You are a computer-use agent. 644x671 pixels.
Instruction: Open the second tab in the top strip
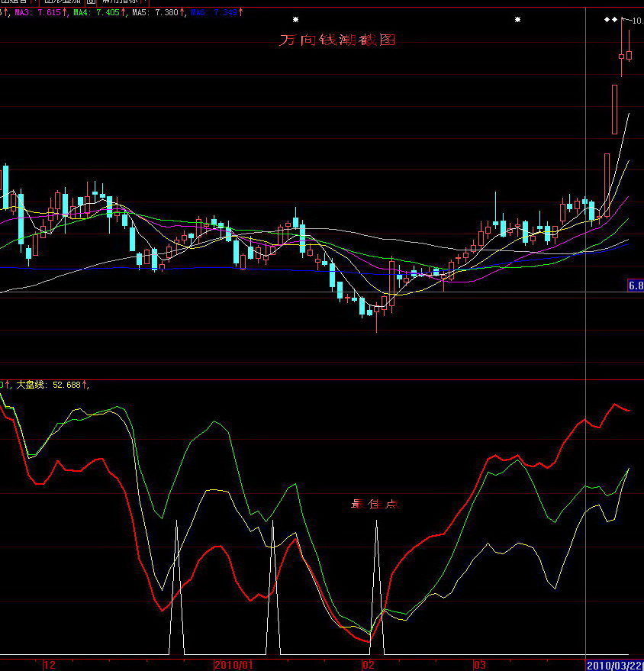point(63,2)
